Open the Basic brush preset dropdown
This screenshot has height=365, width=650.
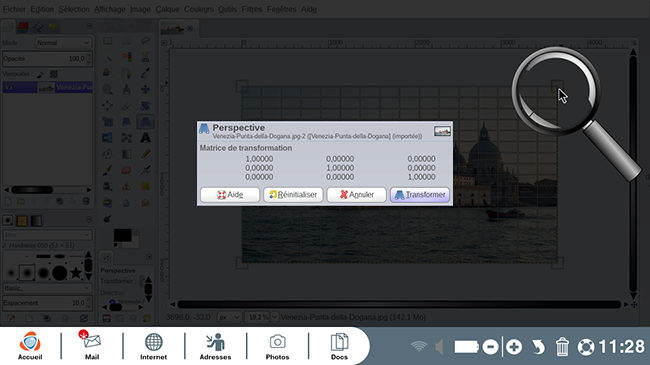[47, 288]
